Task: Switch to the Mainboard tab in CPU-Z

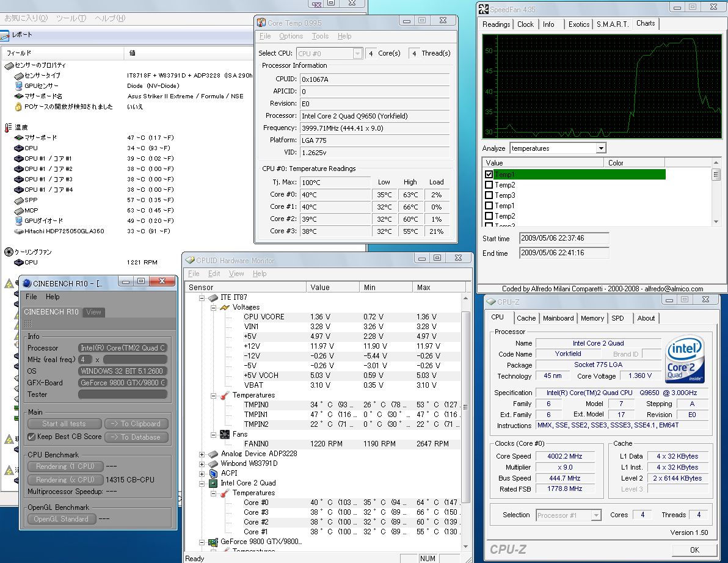Action: click(558, 318)
